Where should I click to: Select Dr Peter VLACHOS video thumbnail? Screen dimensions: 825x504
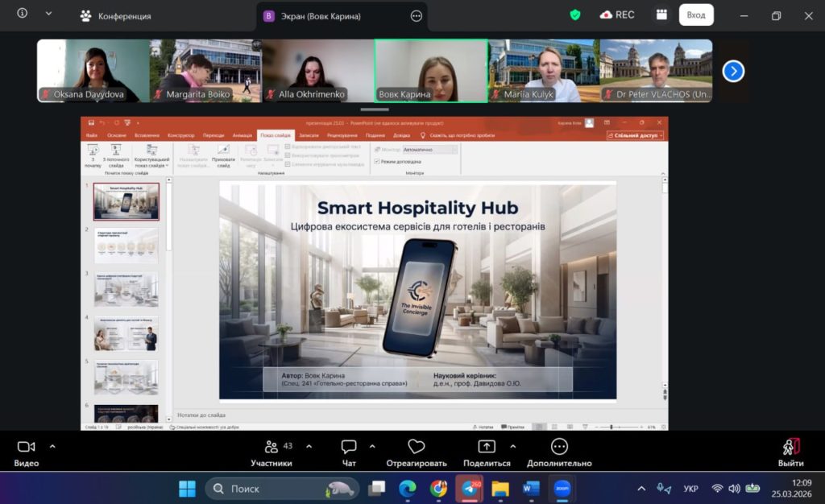656,71
